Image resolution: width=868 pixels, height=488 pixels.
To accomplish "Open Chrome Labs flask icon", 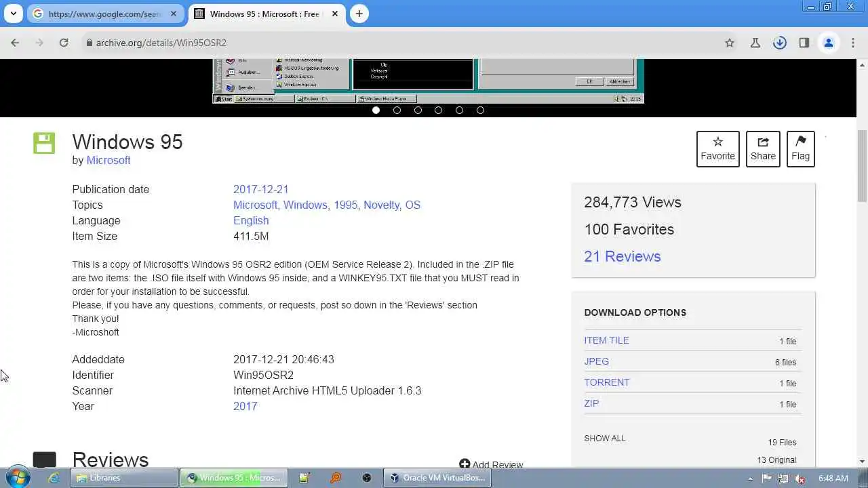I will point(755,43).
